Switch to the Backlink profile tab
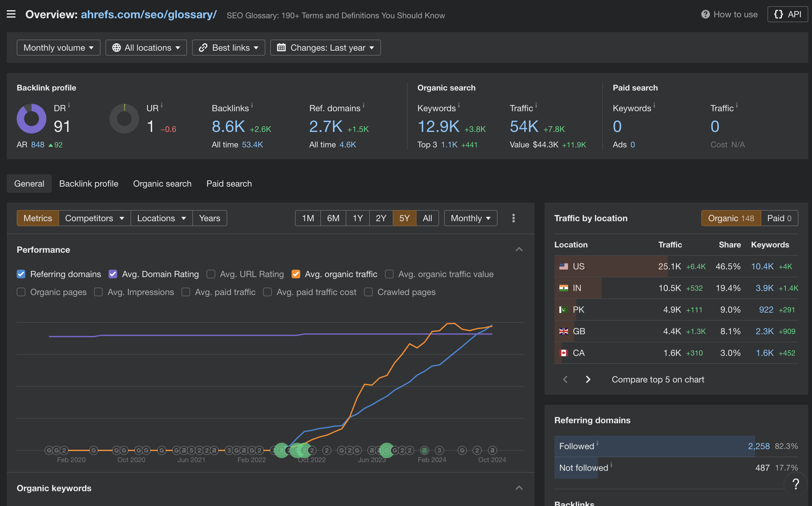 pos(89,183)
